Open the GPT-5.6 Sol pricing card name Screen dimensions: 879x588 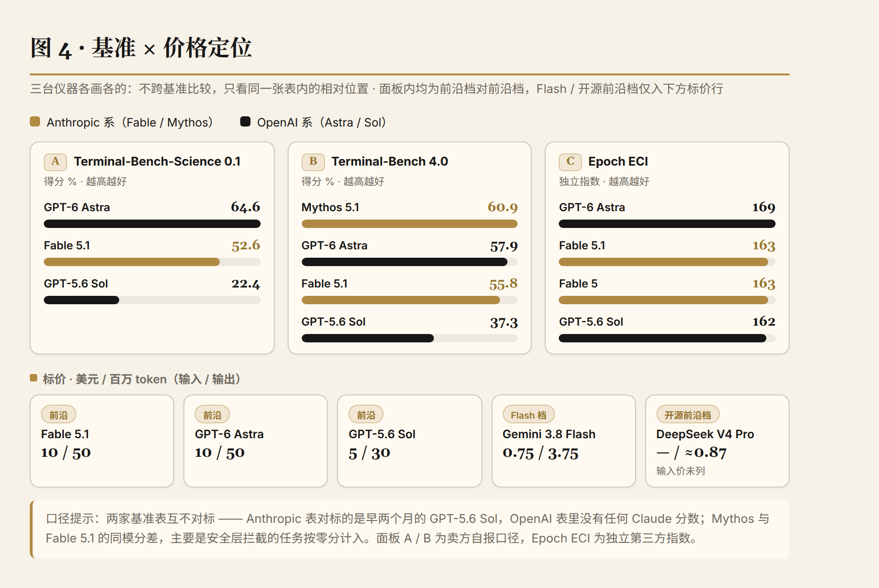pyautogui.click(x=382, y=434)
